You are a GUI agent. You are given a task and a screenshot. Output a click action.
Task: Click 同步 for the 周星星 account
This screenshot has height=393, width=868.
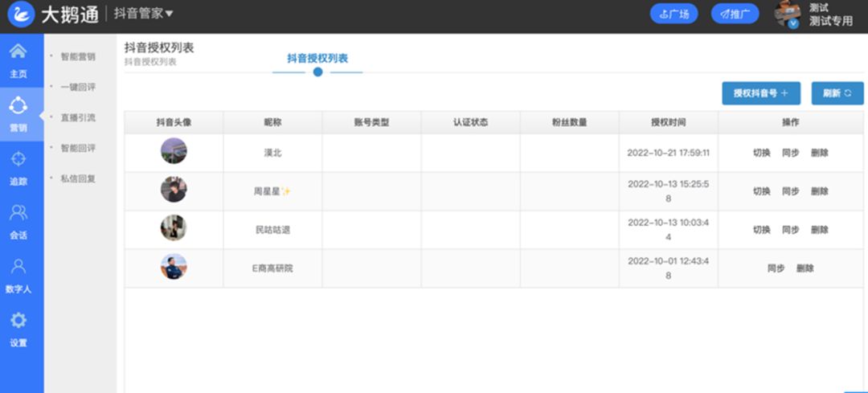[791, 191]
